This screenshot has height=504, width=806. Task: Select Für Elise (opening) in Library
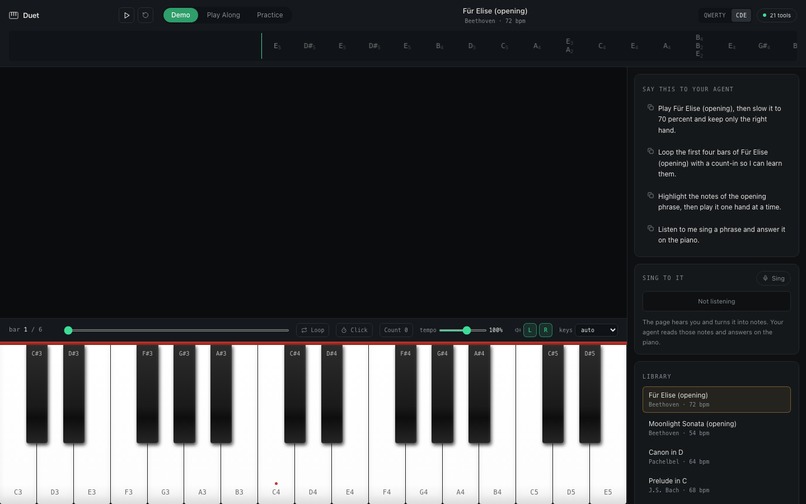pyautogui.click(x=716, y=400)
